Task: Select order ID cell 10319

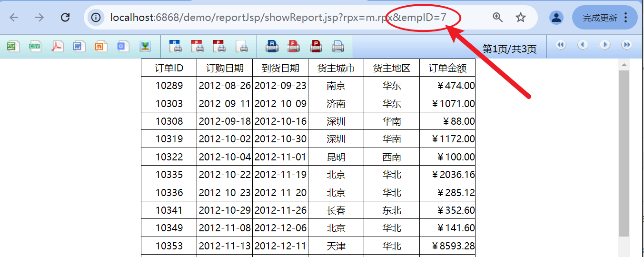Action: [x=169, y=139]
